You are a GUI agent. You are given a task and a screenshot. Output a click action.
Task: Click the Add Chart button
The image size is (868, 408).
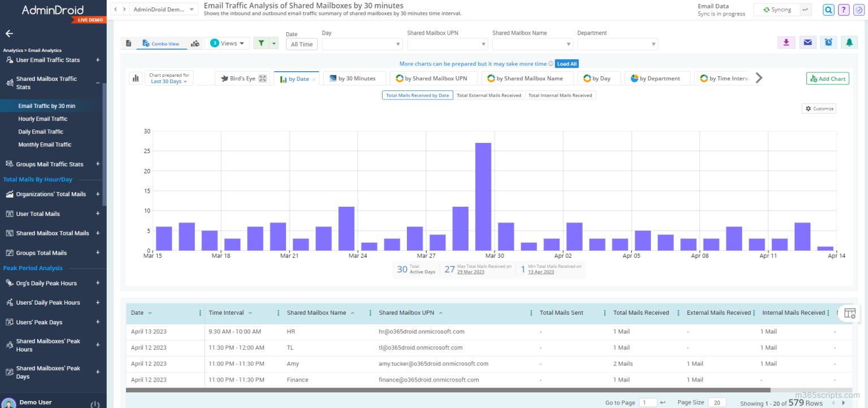click(827, 78)
